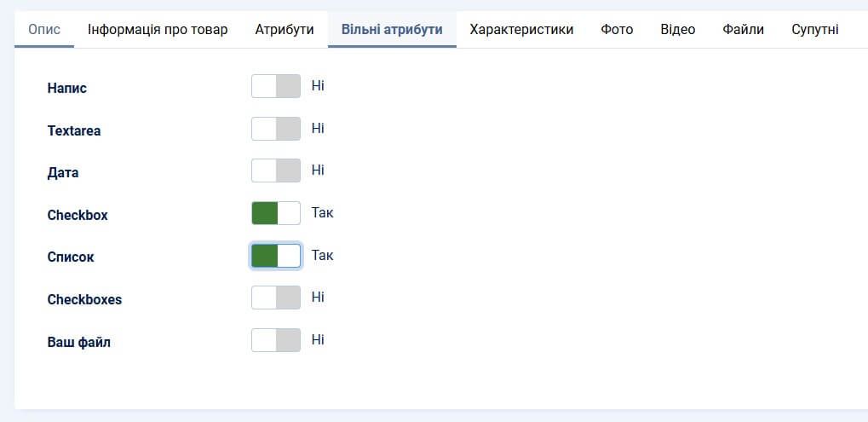Viewport: 868px width, 422px height.
Task: Open the Фото tab
Action: click(x=617, y=30)
